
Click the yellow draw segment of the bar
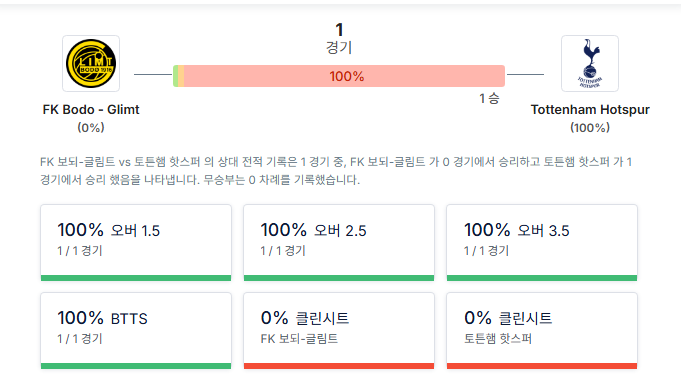[181, 76]
